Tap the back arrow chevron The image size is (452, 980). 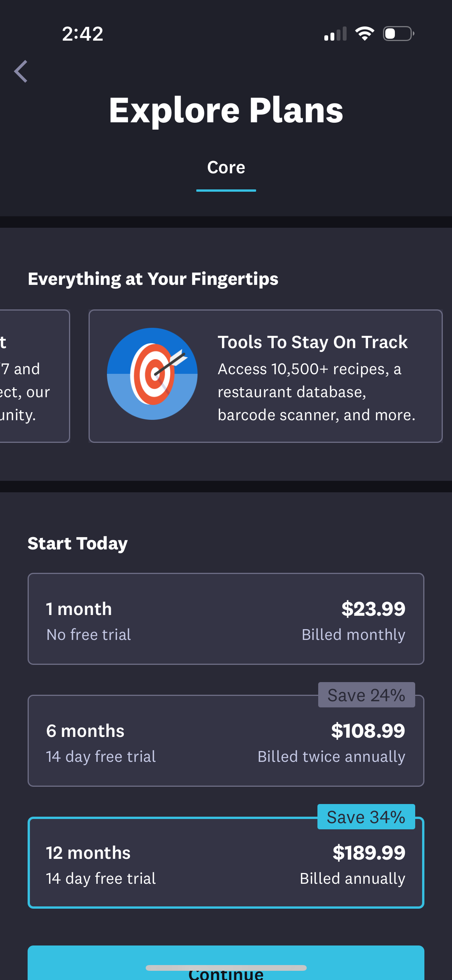[x=21, y=71]
